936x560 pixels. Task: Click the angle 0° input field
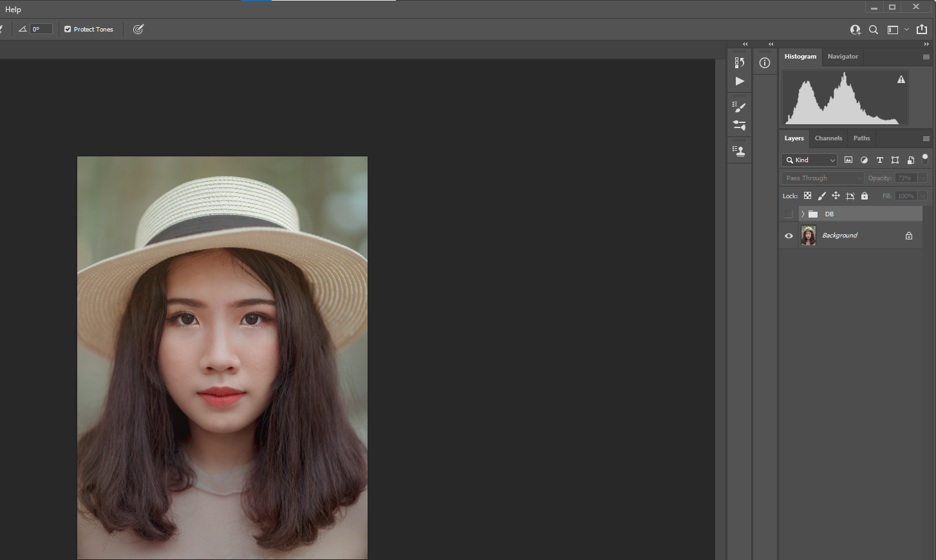click(41, 29)
